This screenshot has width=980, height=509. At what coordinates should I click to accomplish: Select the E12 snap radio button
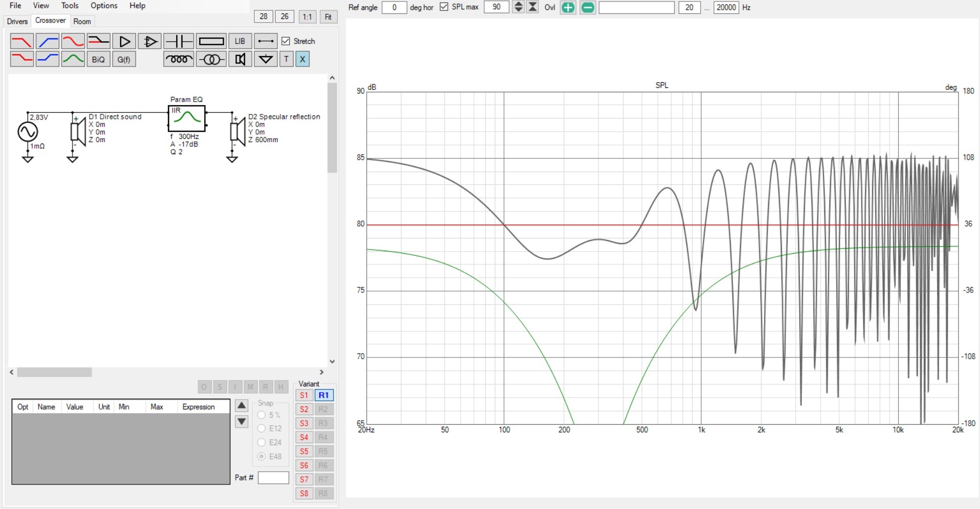coord(261,428)
